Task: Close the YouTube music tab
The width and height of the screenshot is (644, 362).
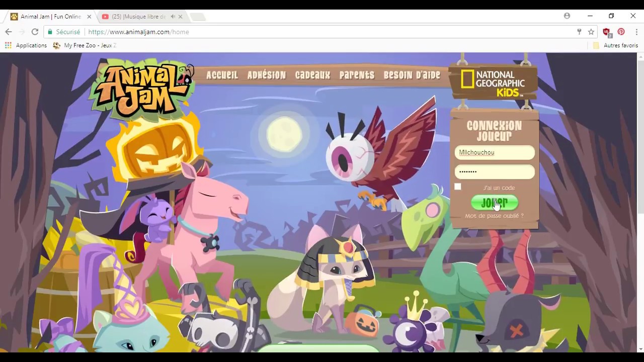Action: [x=180, y=17]
